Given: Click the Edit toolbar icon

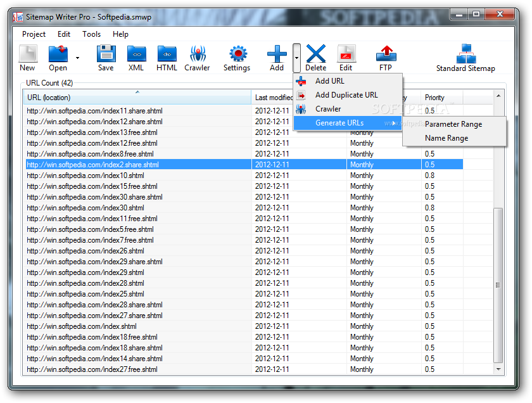Looking at the screenshot, I should 346,54.
